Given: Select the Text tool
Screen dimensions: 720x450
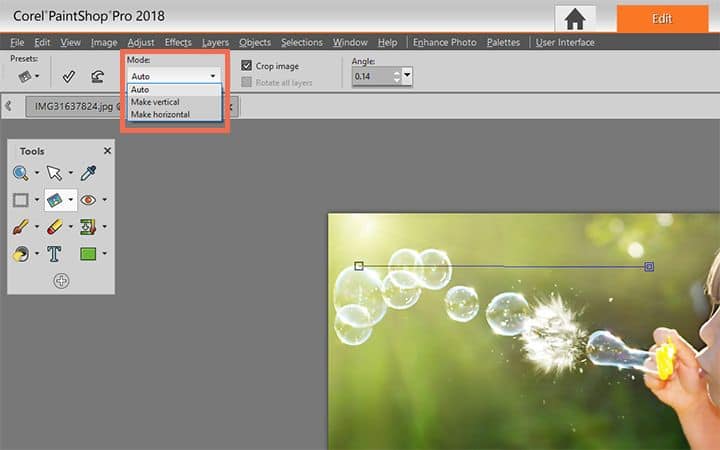Looking at the screenshot, I should pyautogui.click(x=54, y=253).
